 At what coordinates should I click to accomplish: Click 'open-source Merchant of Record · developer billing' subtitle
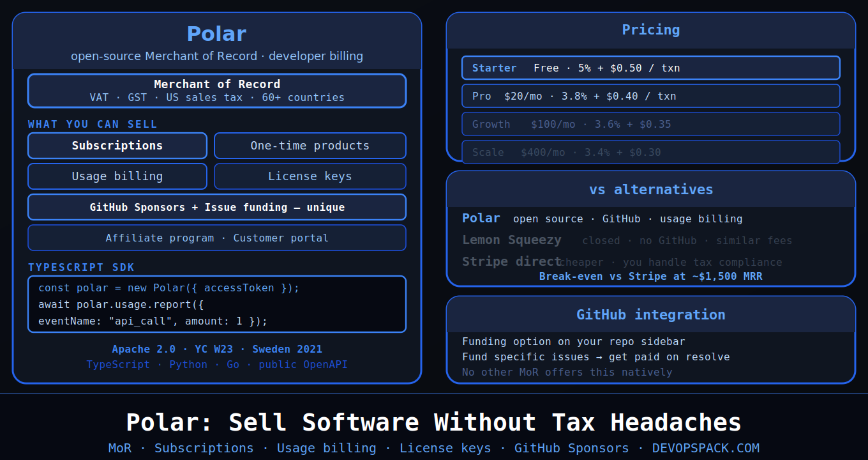point(217,56)
